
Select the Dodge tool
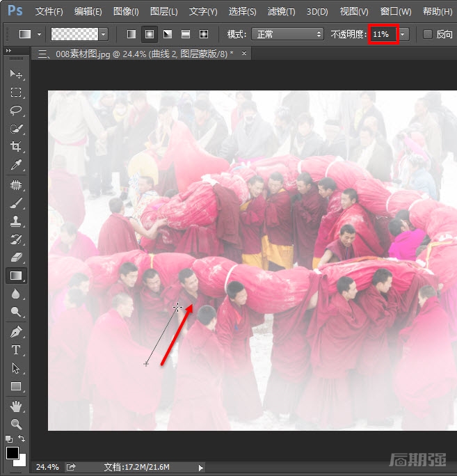pos(16,312)
